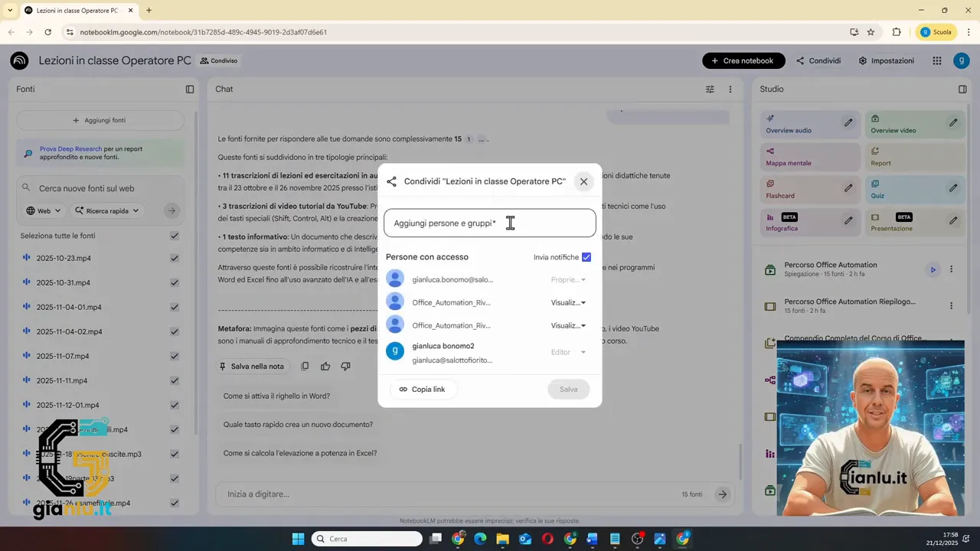The width and height of the screenshot is (980, 551).
Task: Click thumbs down on the response
Action: [x=345, y=367]
